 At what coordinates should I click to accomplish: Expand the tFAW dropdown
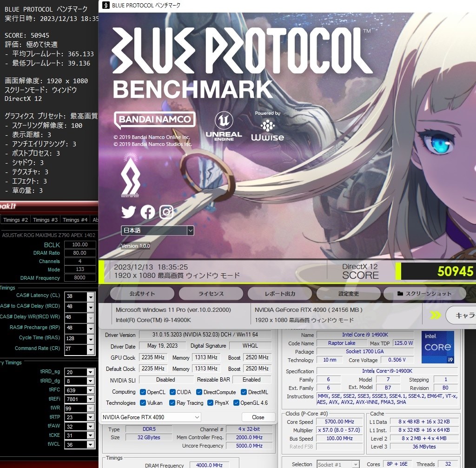tap(91, 427)
